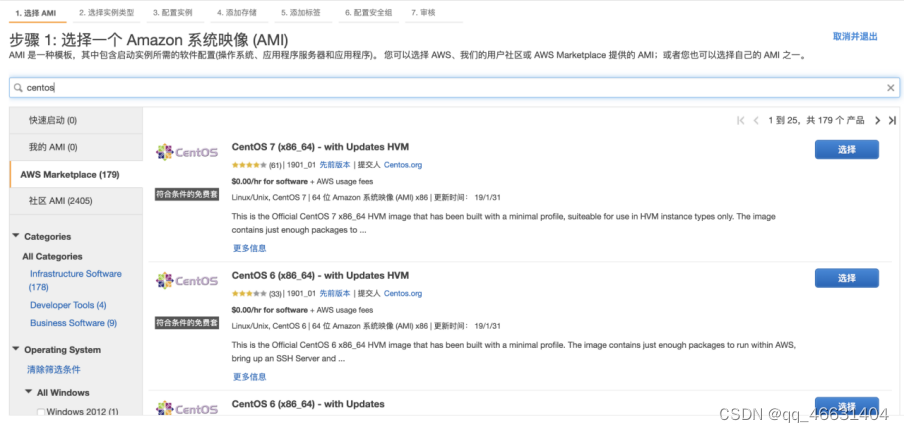
Task: Collapse the Operating System section
Action: [16, 349]
